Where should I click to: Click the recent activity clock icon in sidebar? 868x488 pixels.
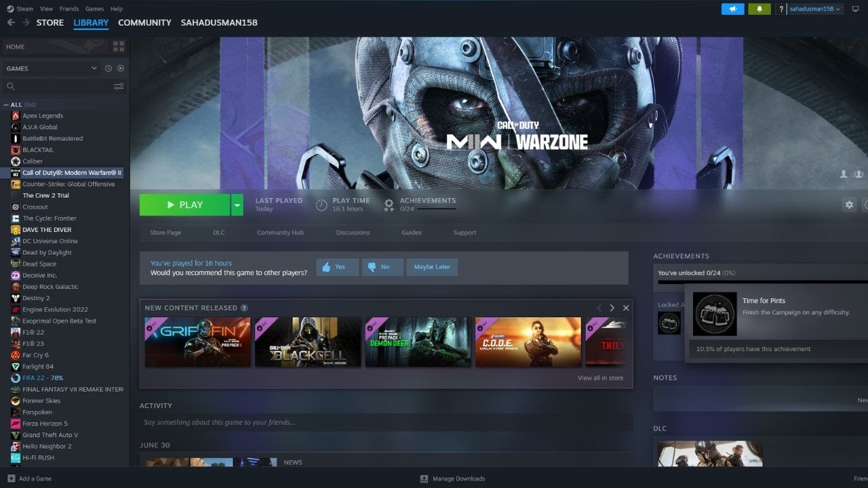pos(108,68)
